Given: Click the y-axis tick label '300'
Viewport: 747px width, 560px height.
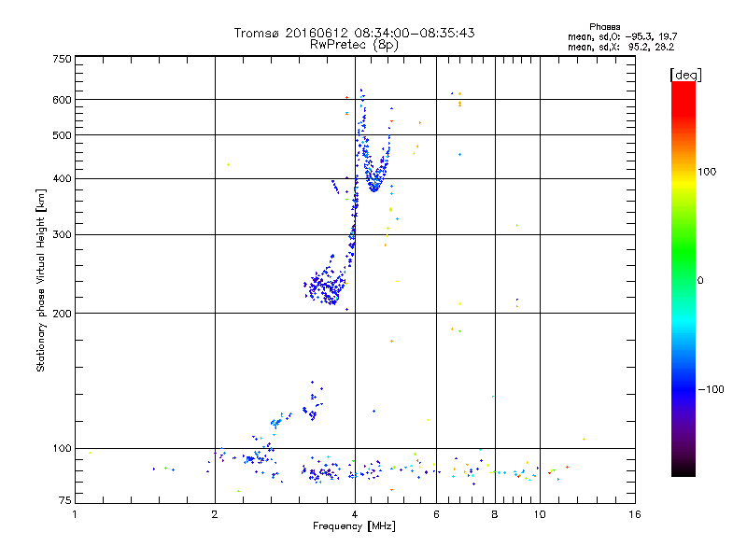Looking at the screenshot, I should pyautogui.click(x=62, y=235).
